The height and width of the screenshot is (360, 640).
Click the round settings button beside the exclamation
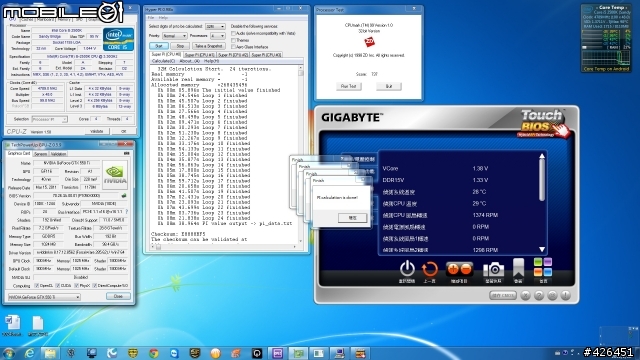tap(552, 295)
